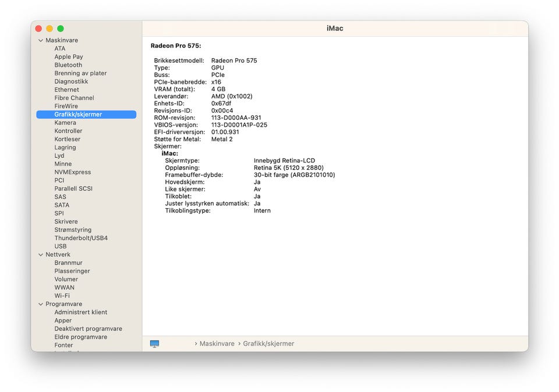Select Plasseringer under Nettverk
559x392 pixels.
tap(72, 271)
